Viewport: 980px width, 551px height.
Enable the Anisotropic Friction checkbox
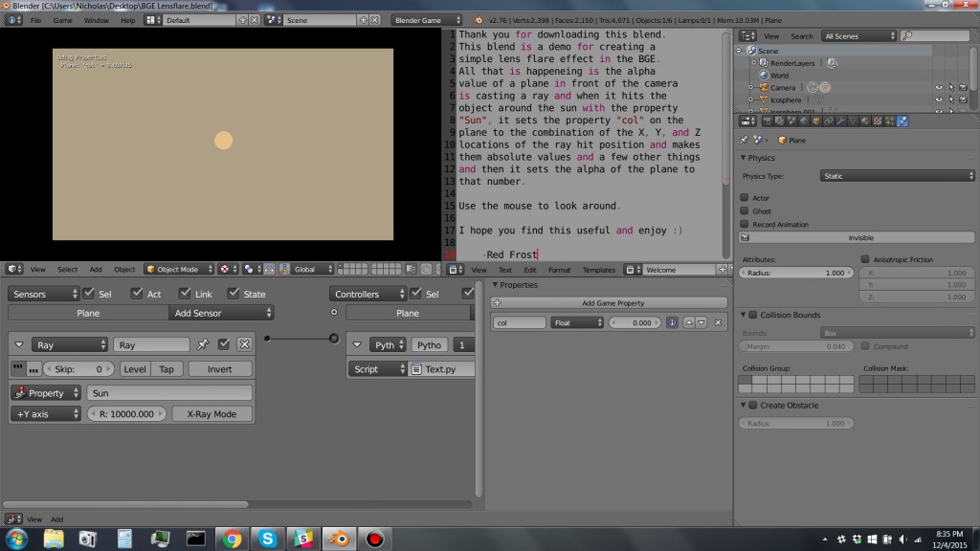coord(866,258)
